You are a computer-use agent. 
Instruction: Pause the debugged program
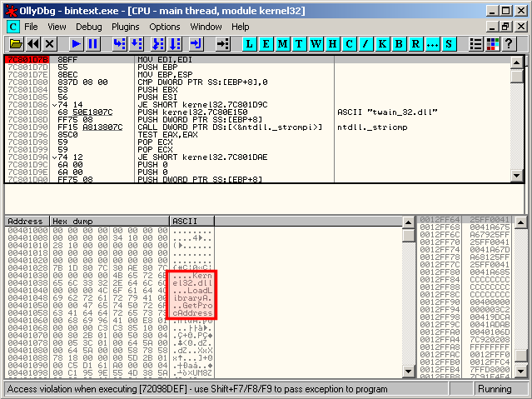click(x=92, y=43)
